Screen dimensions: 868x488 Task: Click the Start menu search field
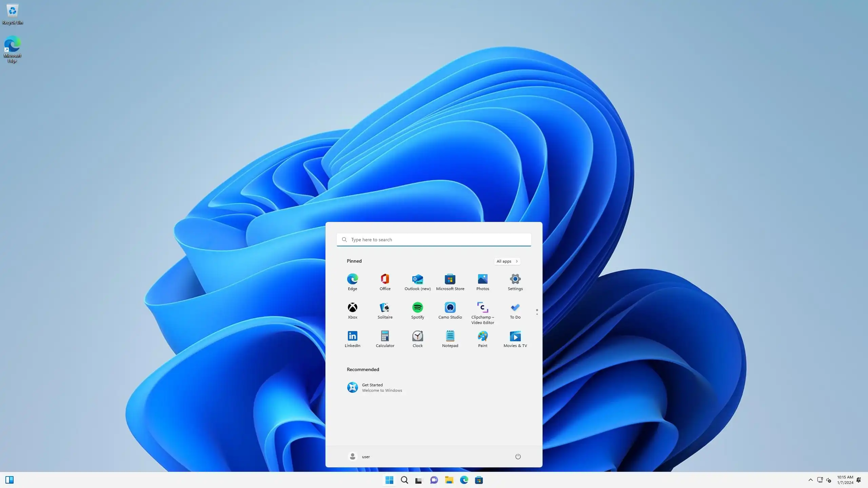click(x=434, y=240)
